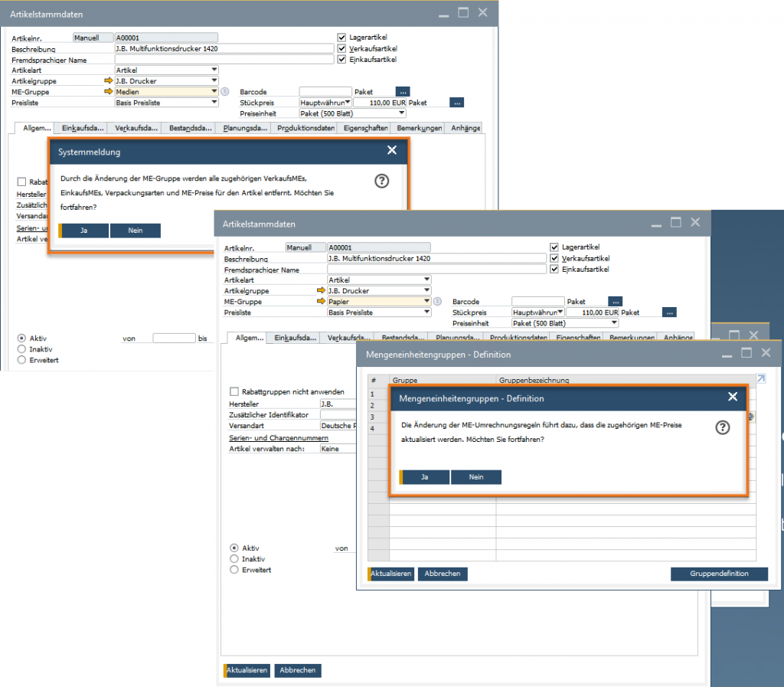Close the Systemmeldung dialog with the X icon
The image size is (784, 687).
tap(392, 150)
